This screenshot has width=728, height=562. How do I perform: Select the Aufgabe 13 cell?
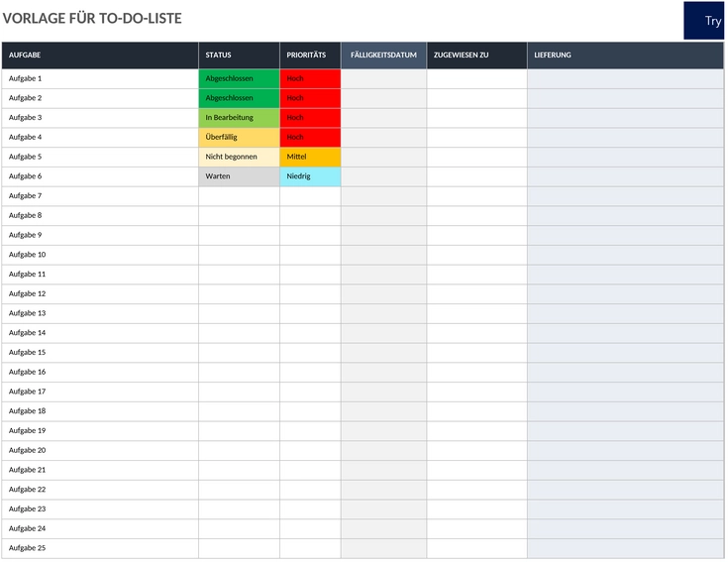click(100, 313)
